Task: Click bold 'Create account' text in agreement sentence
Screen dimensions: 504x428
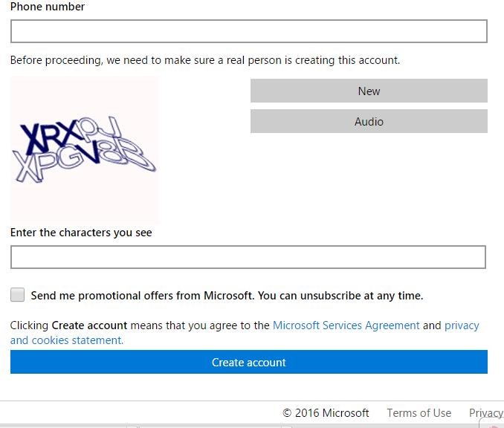Action: click(x=89, y=325)
